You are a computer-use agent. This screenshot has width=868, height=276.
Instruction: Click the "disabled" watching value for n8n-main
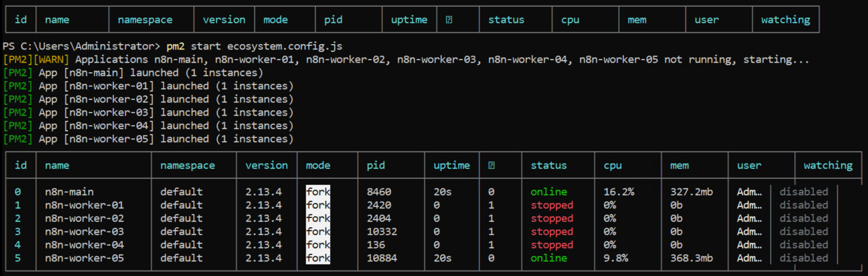[x=804, y=192]
